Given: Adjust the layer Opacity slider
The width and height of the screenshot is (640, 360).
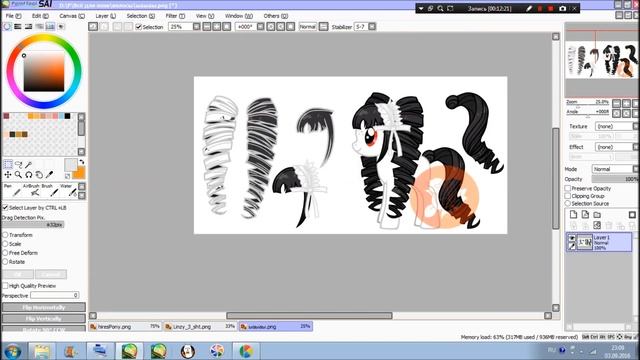Looking at the screenshot, I should [615, 179].
